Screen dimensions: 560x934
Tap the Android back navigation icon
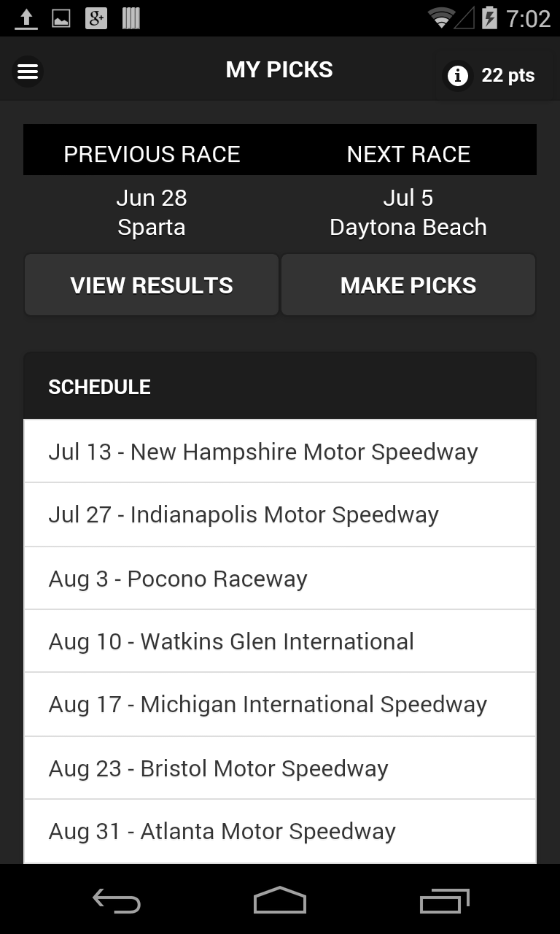116,901
